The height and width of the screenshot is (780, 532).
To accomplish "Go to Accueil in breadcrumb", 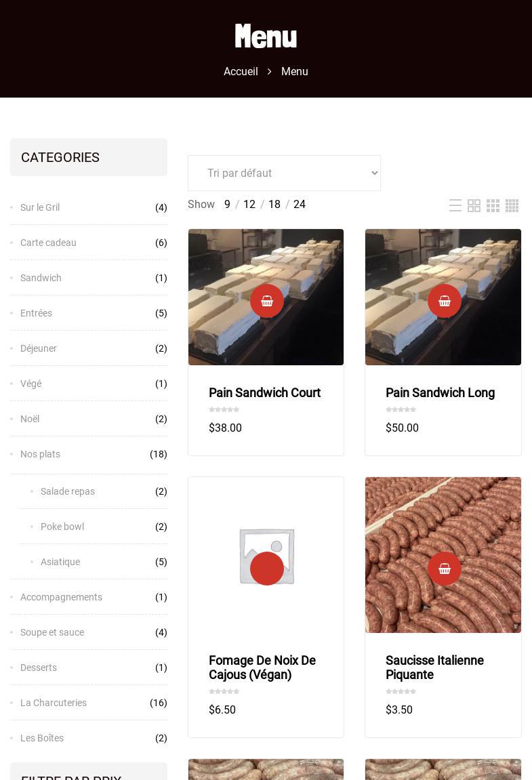I will (241, 72).
